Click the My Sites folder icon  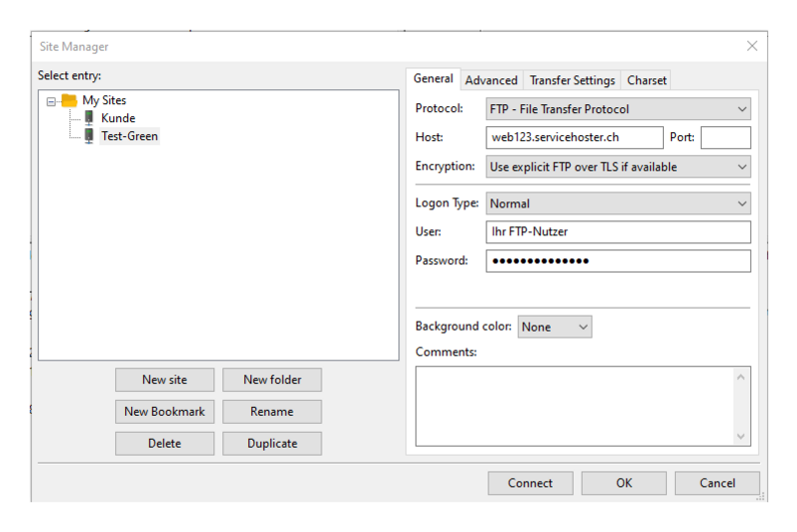click(x=69, y=100)
